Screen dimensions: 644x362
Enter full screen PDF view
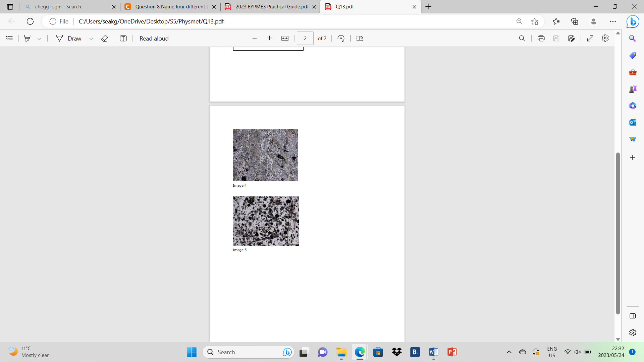(590, 38)
